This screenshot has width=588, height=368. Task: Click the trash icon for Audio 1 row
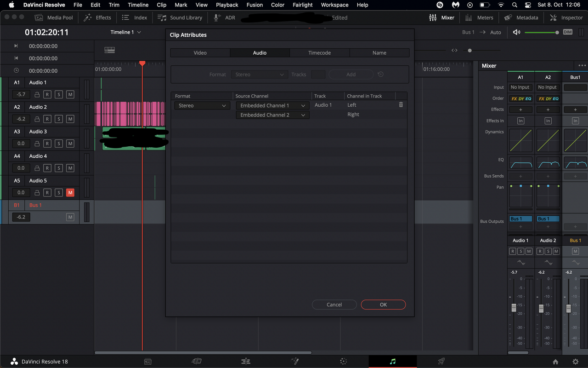[x=401, y=105]
